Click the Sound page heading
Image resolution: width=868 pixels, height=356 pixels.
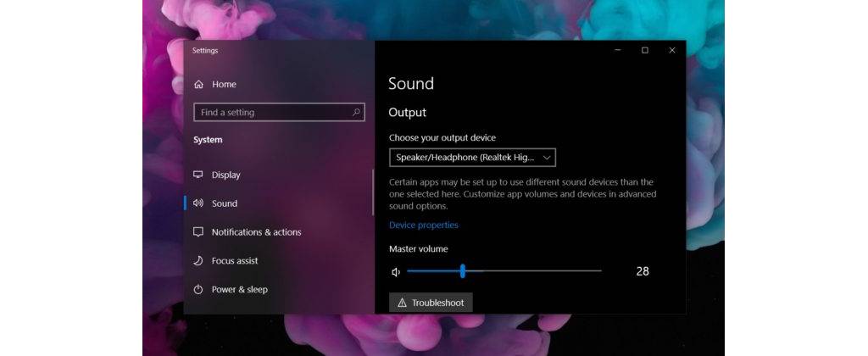point(411,84)
